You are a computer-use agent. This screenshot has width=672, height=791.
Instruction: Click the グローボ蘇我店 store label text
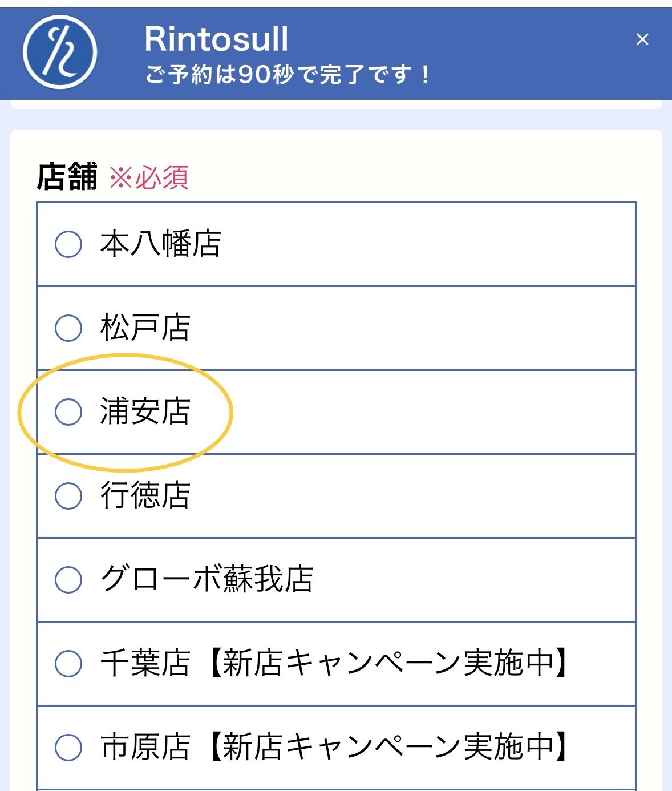pyautogui.click(x=207, y=579)
